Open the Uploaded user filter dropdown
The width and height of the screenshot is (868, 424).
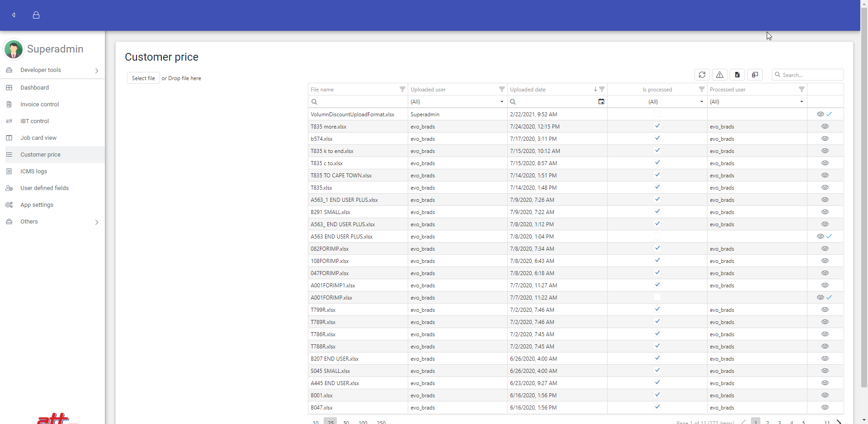coord(502,102)
